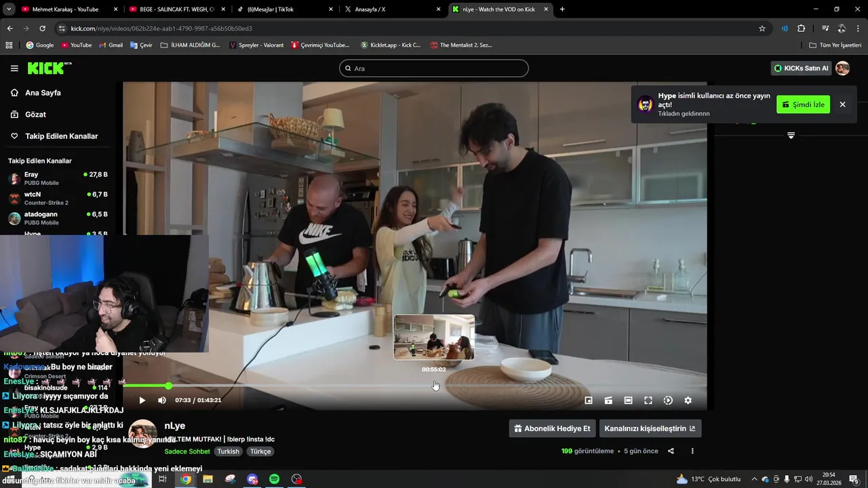Bookmark this page with star icon
This screenshot has height=488, width=868.
point(762,28)
